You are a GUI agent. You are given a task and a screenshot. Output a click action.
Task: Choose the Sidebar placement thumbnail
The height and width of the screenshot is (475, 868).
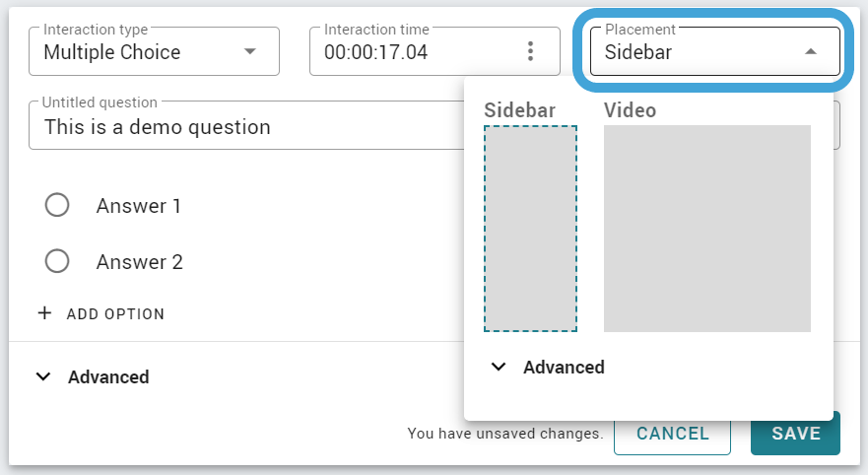point(530,229)
